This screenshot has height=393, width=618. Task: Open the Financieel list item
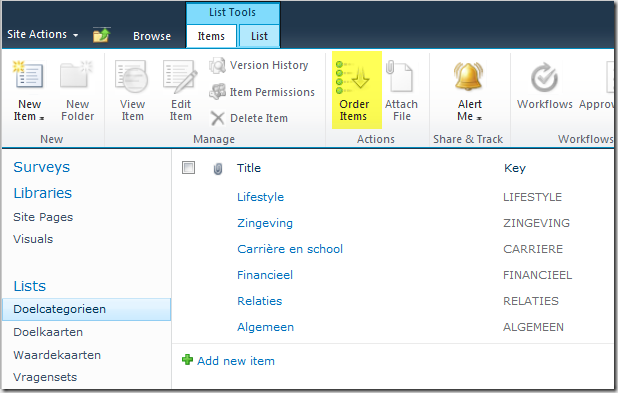tap(265, 275)
